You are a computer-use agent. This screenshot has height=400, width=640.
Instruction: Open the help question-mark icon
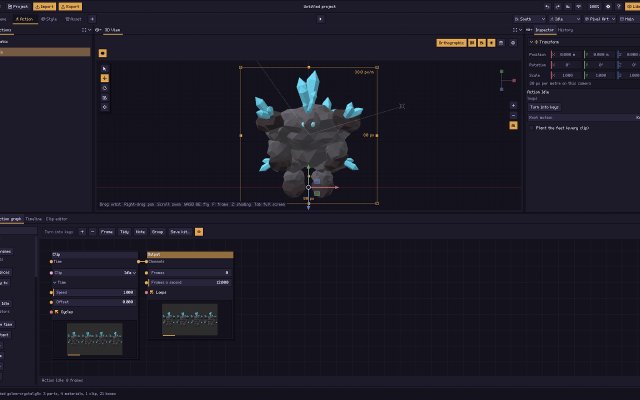coord(619,7)
